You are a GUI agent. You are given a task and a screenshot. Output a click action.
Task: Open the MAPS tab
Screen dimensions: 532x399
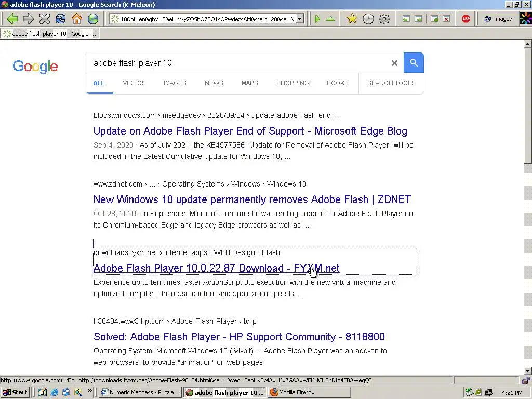[250, 83]
